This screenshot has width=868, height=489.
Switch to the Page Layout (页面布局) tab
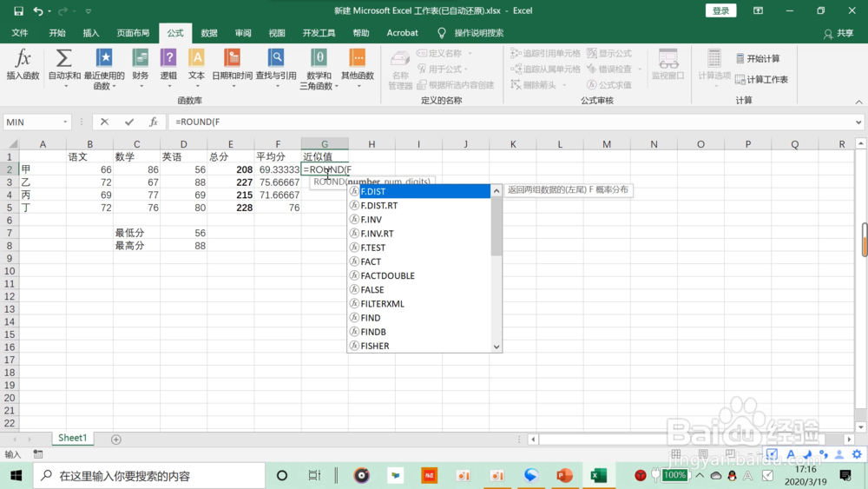click(133, 33)
